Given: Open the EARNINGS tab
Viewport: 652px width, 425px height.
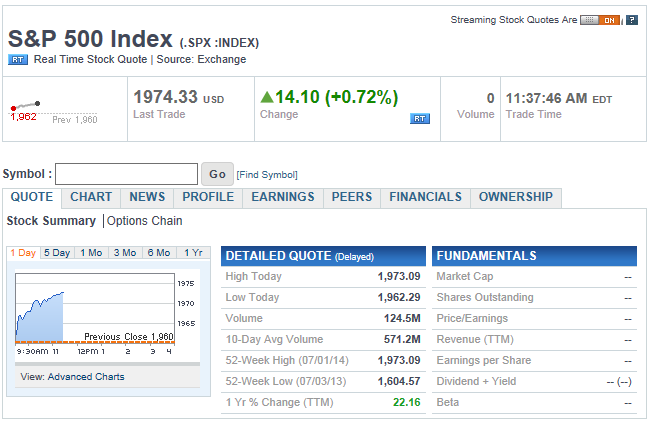Looking at the screenshot, I should tap(283, 197).
